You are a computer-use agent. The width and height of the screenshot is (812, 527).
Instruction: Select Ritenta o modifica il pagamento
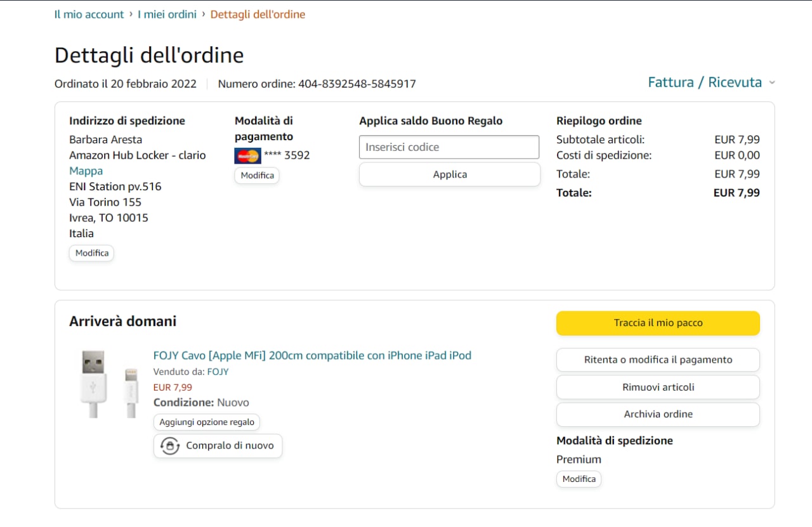pos(658,360)
